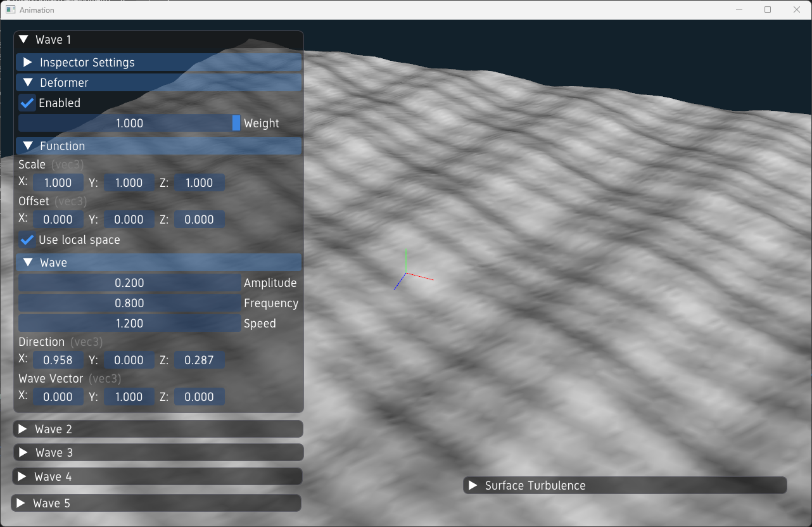The width and height of the screenshot is (812, 527).
Task: Click the Animation window app icon
Action: pos(10,10)
